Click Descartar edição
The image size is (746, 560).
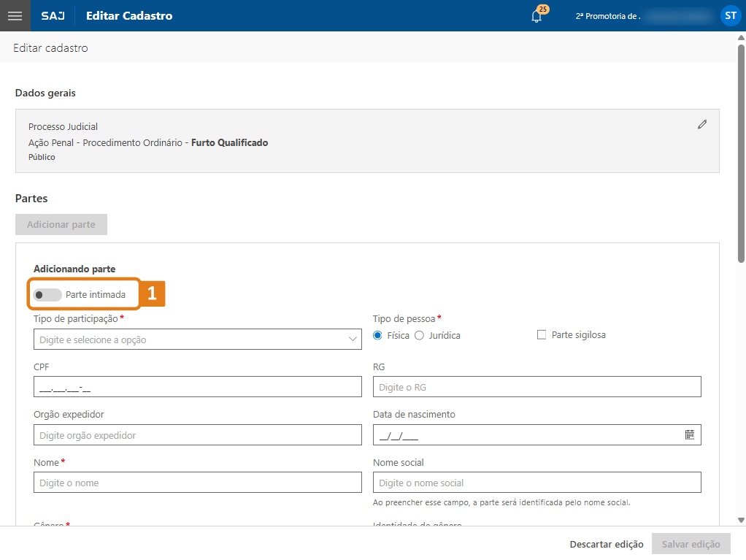tap(607, 544)
